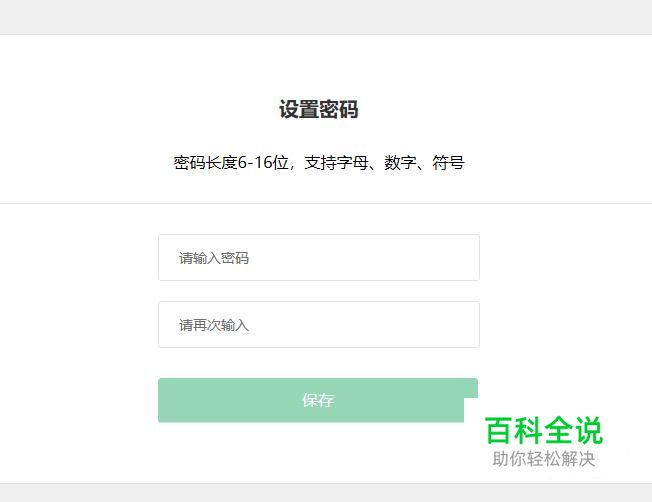Click the word 字母 in the hint
This screenshot has width=652, height=502.
coord(352,163)
